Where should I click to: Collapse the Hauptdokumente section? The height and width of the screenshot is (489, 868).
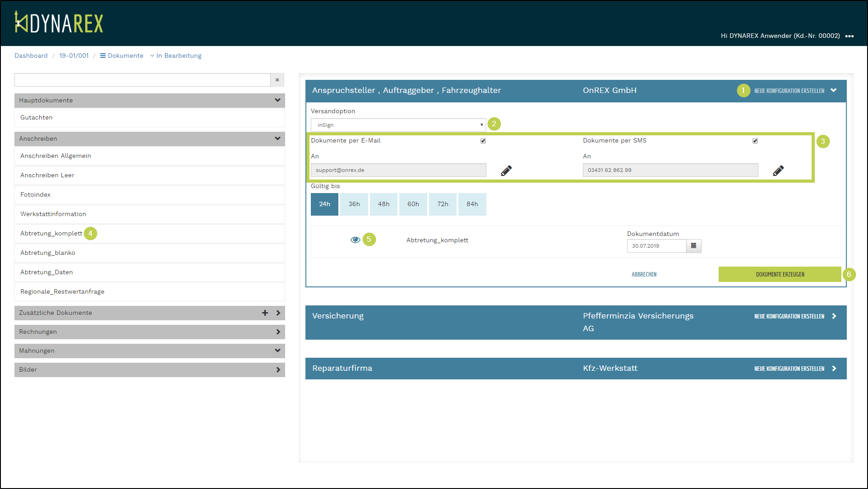[x=277, y=100]
